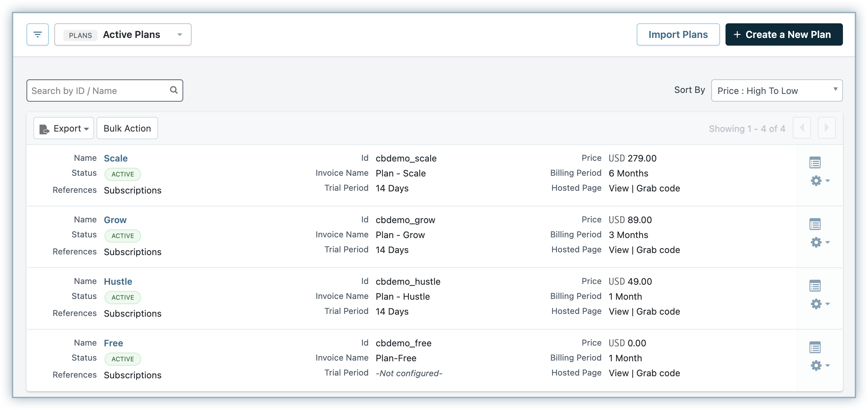The height and width of the screenshot is (410, 868).
Task: Go to next page arrow
Action: tap(827, 128)
